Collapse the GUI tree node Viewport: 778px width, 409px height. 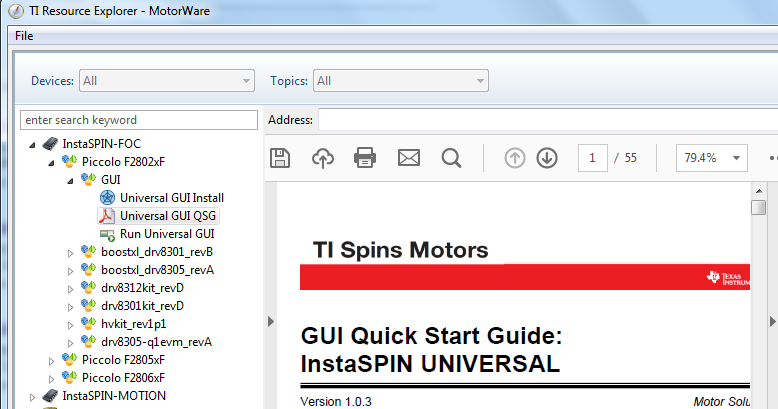pos(70,181)
